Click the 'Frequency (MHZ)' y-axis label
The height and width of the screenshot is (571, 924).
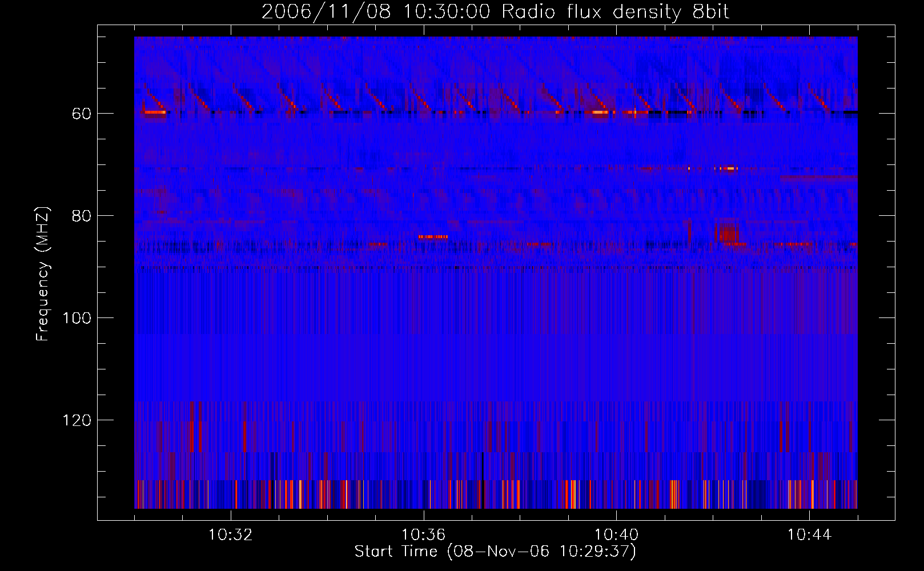coord(43,274)
